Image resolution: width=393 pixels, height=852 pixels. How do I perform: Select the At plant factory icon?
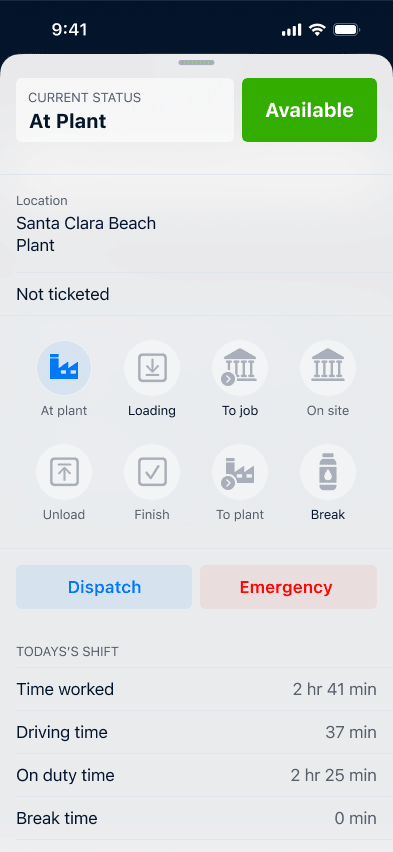(64, 368)
